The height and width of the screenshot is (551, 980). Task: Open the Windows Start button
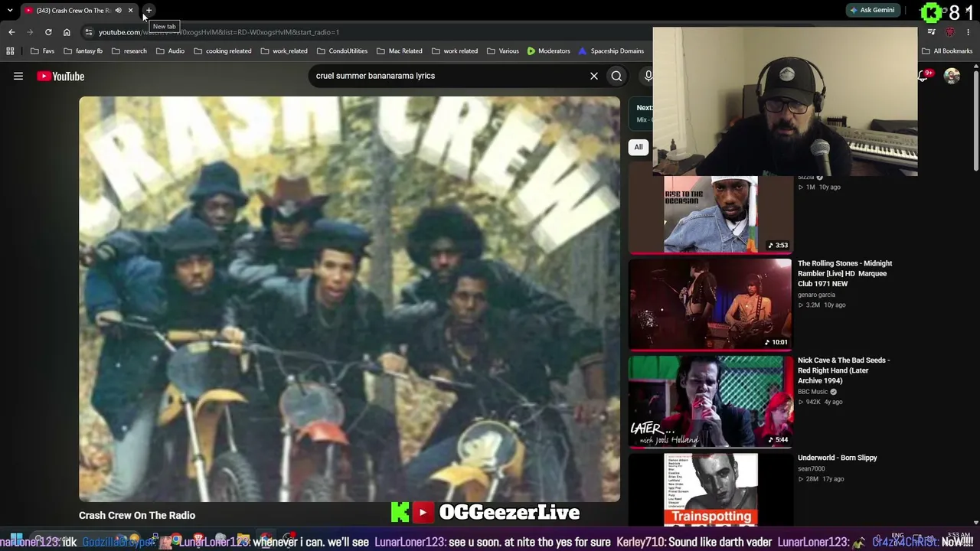(16, 538)
